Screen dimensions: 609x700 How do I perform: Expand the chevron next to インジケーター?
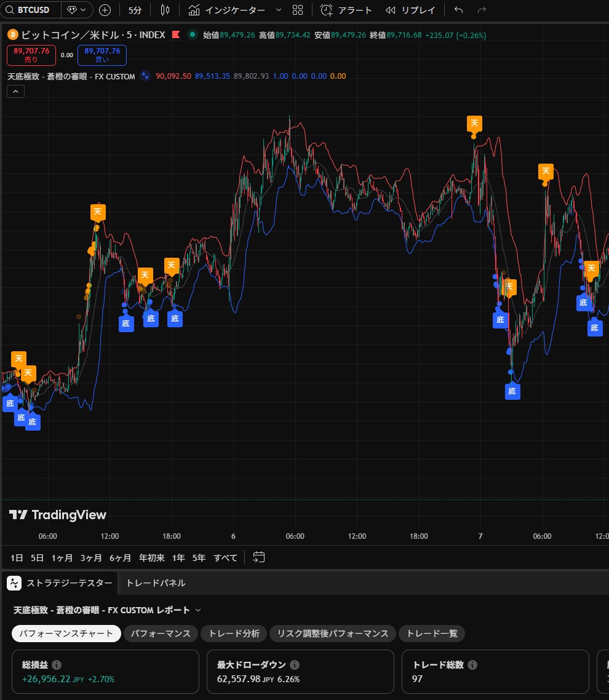pyautogui.click(x=279, y=10)
